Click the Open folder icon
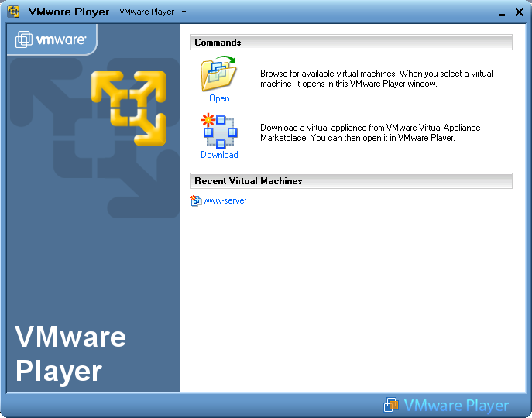This screenshot has height=418, width=532. (x=219, y=74)
